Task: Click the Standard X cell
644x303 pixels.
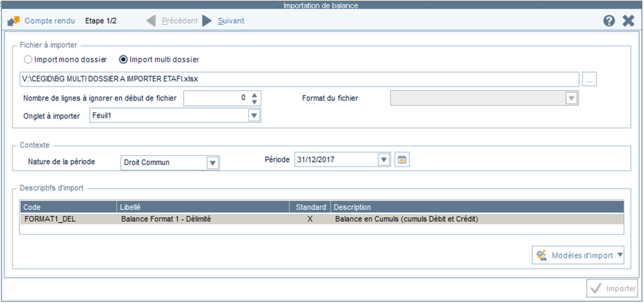Action: pos(310,219)
